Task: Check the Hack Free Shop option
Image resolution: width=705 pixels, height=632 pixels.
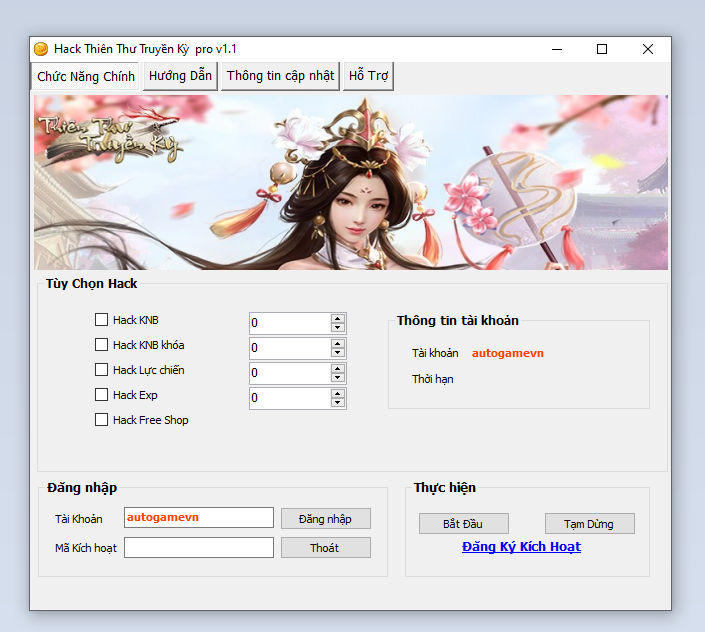Action: [101, 420]
